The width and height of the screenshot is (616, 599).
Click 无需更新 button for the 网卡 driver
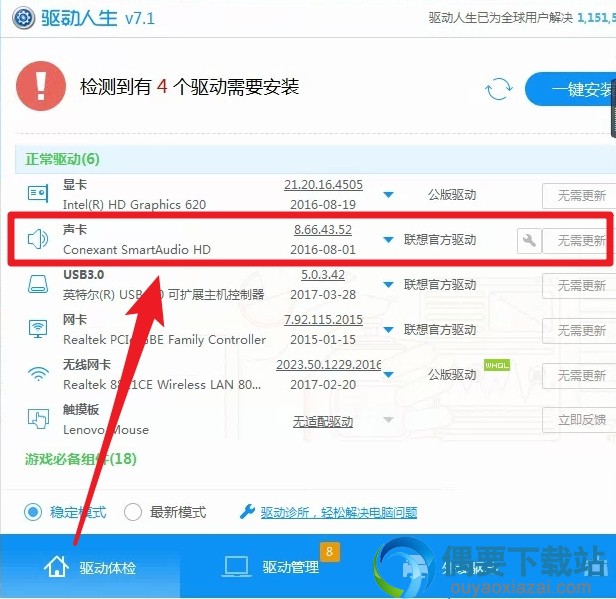[579, 331]
